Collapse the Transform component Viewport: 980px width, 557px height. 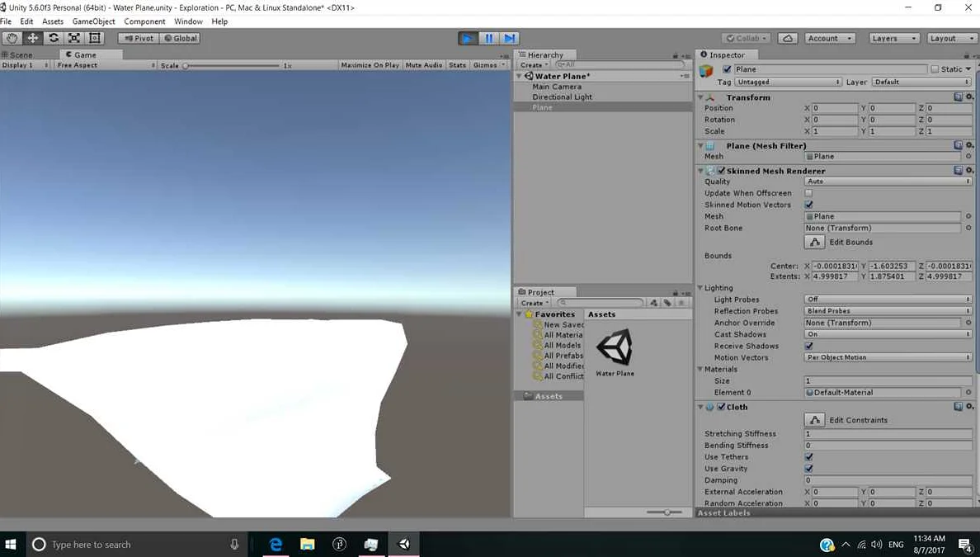700,97
